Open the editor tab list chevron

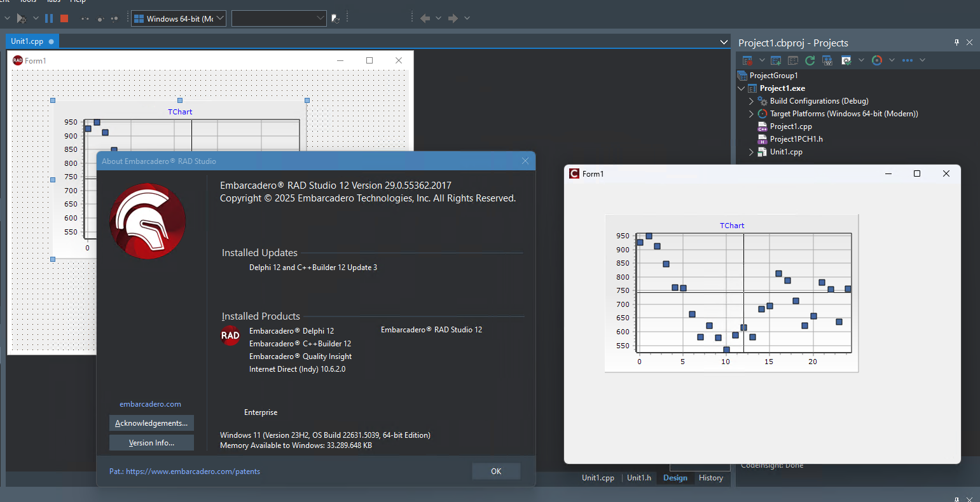[x=724, y=42]
